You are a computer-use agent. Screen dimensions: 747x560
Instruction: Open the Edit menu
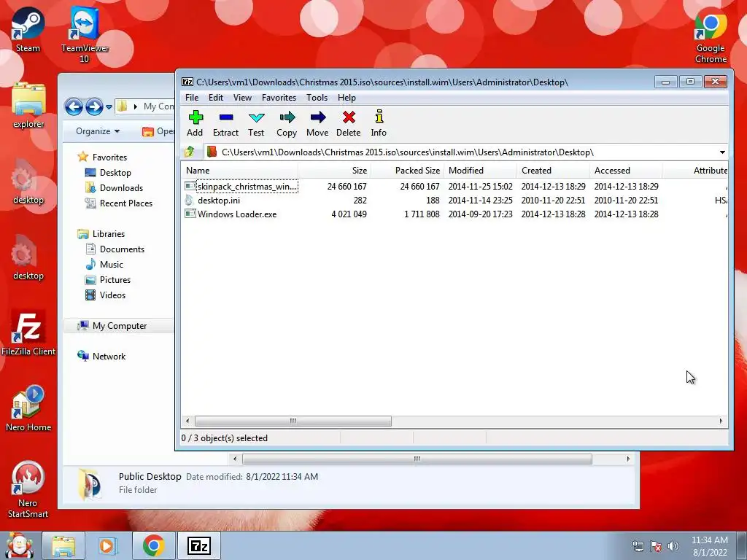pos(216,98)
